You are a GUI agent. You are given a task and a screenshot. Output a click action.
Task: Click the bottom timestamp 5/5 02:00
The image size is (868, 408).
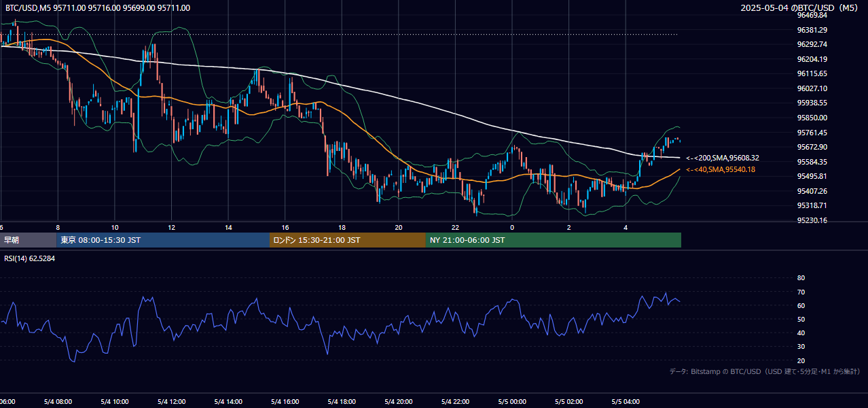pyautogui.click(x=569, y=402)
